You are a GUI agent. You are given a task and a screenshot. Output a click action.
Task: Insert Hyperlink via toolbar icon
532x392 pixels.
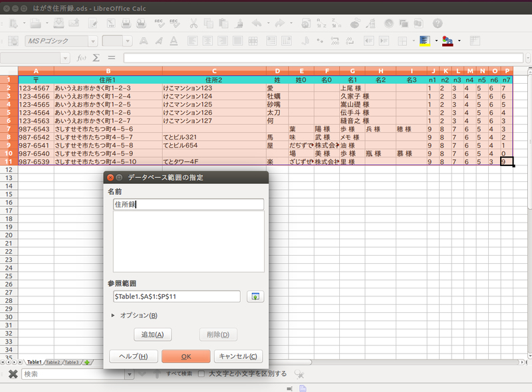306,23
